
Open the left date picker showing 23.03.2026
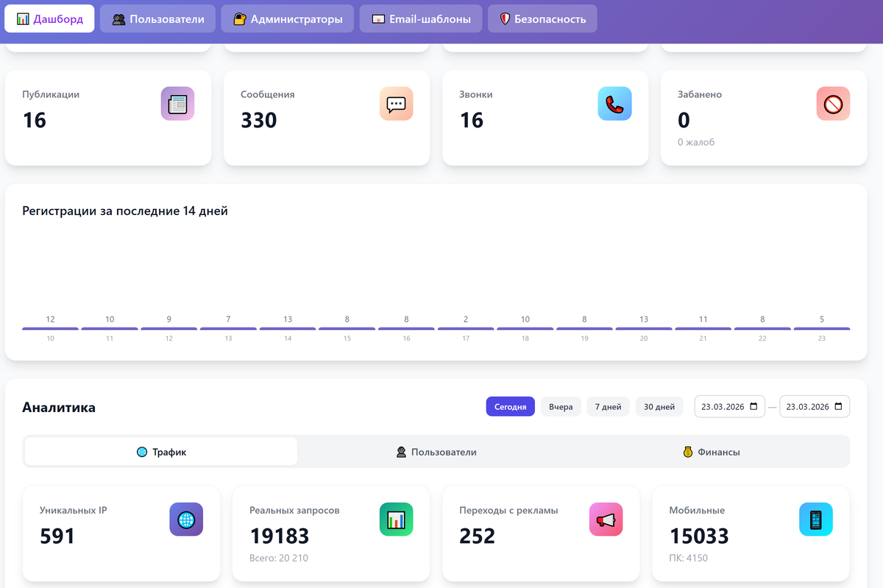[x=728, y=405]
